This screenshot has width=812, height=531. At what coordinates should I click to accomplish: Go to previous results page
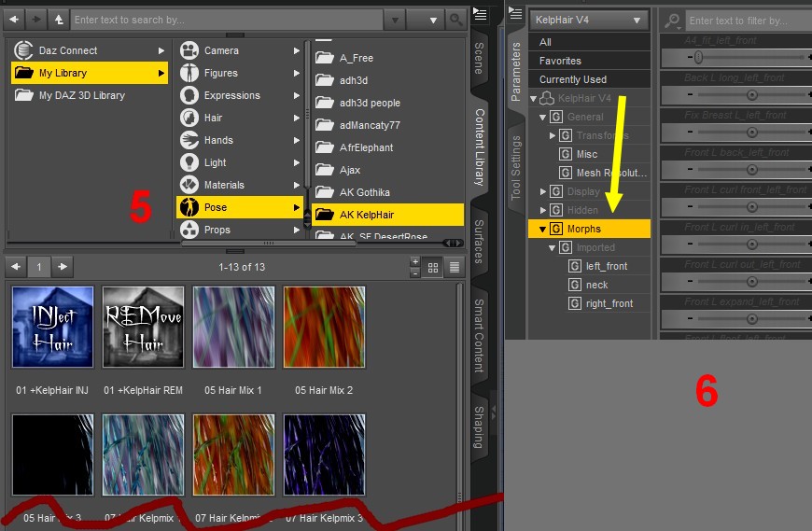[x=16, y=267]
